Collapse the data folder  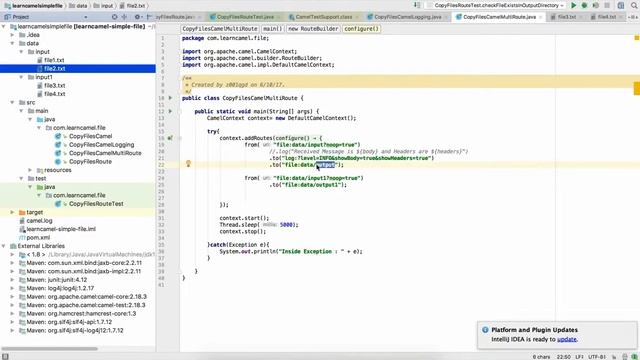[x=12, y=43]
